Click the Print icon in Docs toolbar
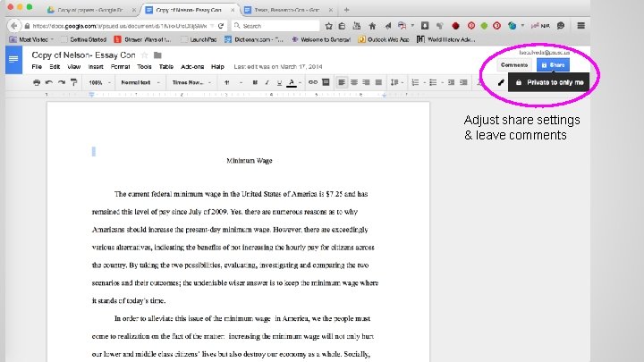The height and width of the screenshot is (362, 644). (x=37, y=82)
